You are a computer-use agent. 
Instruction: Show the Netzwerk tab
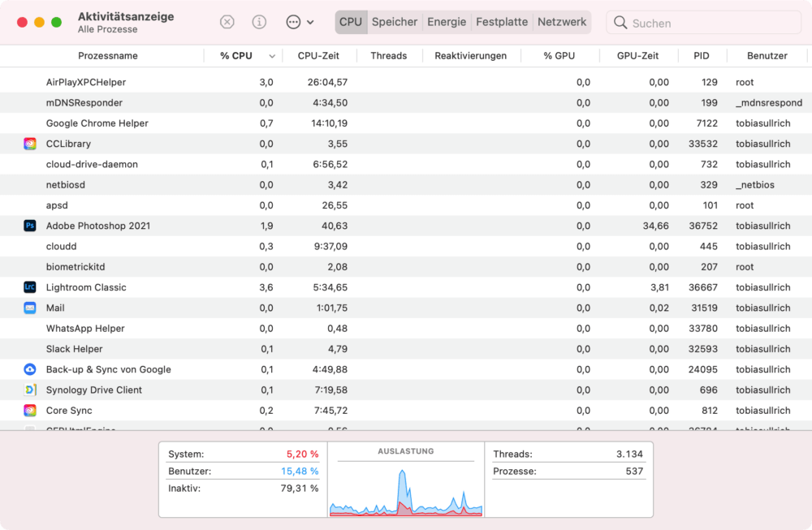click(562, 22)
